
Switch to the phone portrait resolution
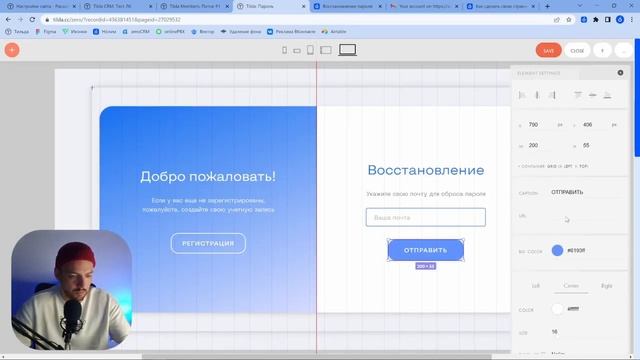(284, 50)
